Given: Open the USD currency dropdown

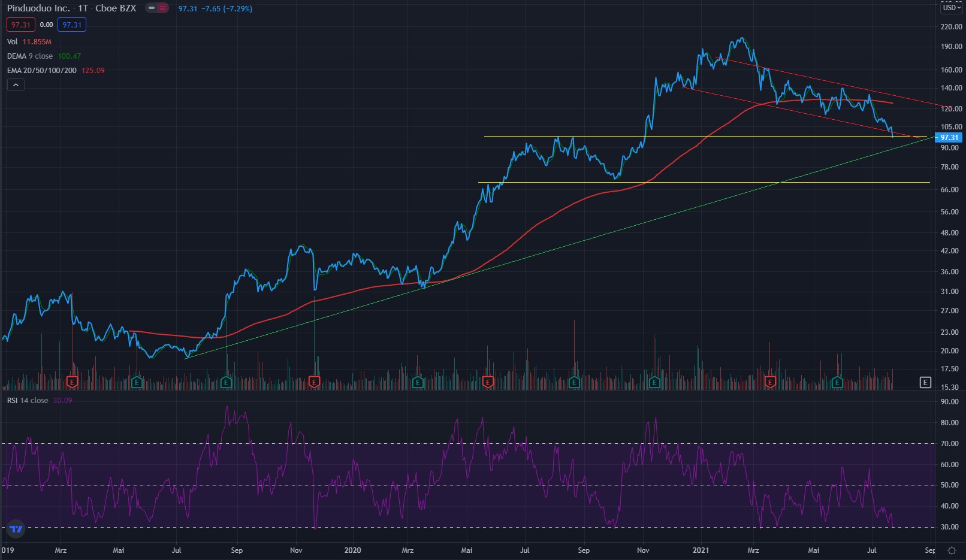Looking at the screenshot, I should [951, 8].
